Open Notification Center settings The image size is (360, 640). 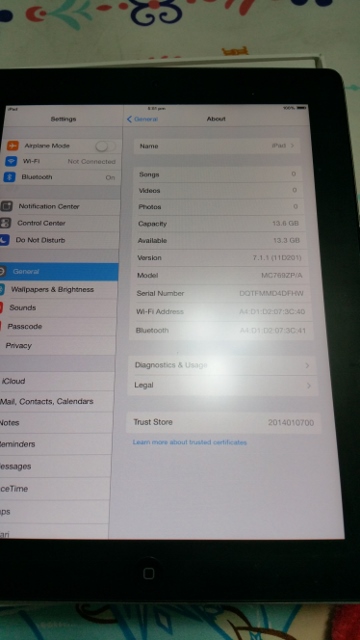coord(60,207)
